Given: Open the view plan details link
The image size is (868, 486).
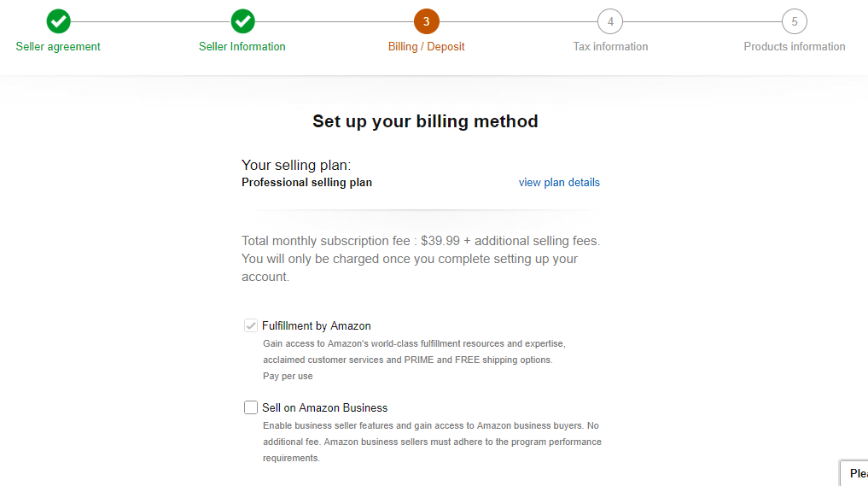Looking at the screenshot, I should point(559,182).
